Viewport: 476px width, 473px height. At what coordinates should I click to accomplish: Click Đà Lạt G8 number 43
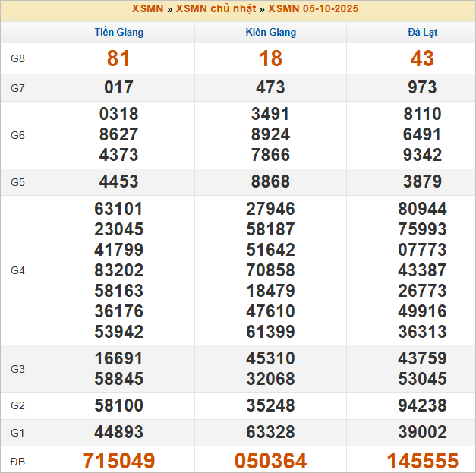422,58
